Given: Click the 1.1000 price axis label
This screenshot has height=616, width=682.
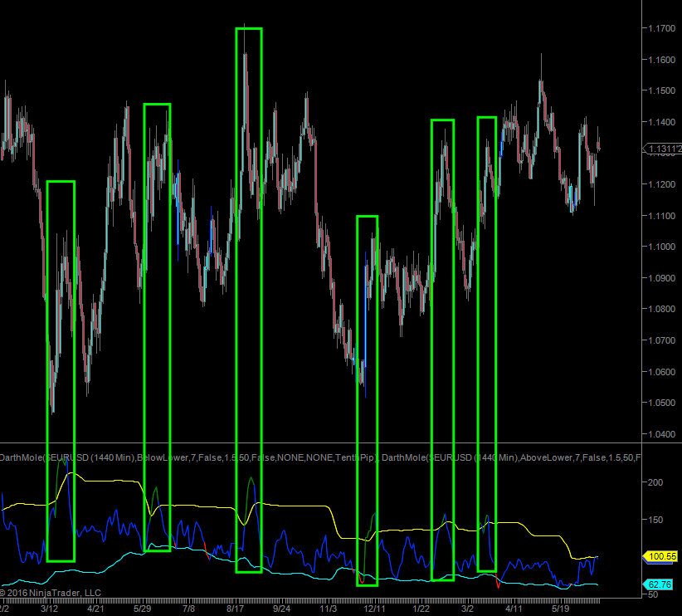Looking at the screenshot, I should point(661,247).
